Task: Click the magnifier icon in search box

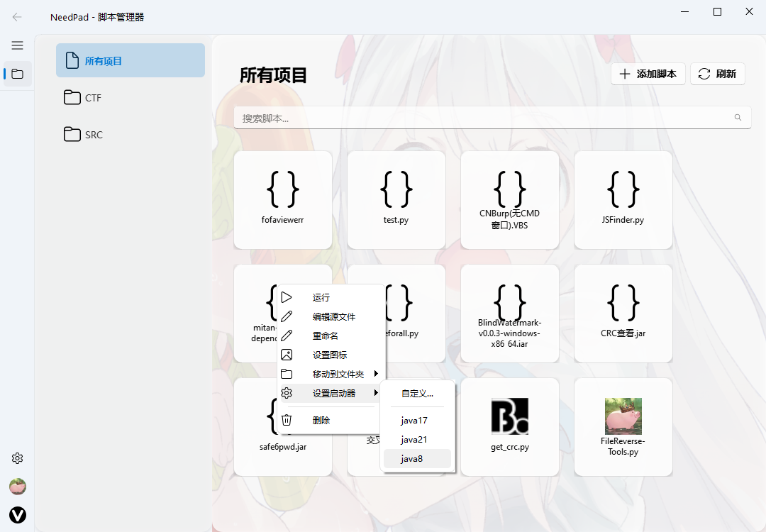Action: (x=738, y=118)
